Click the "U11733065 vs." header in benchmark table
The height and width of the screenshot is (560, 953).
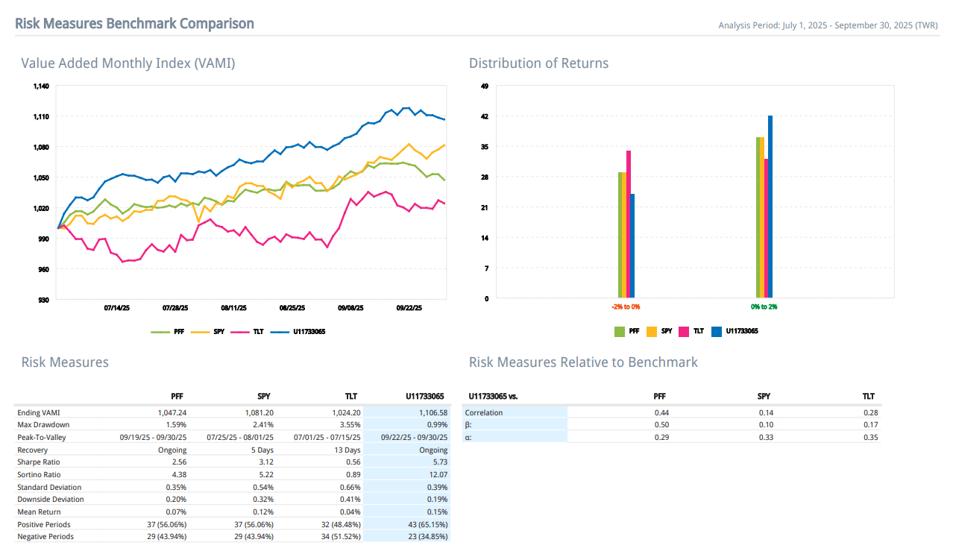click(x=493, y=397)
